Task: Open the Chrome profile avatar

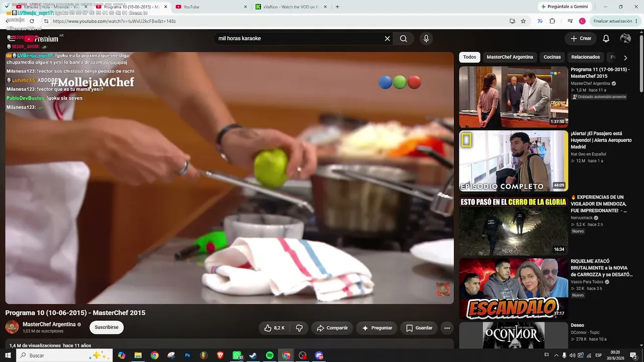Action: [x=582, y=21]
